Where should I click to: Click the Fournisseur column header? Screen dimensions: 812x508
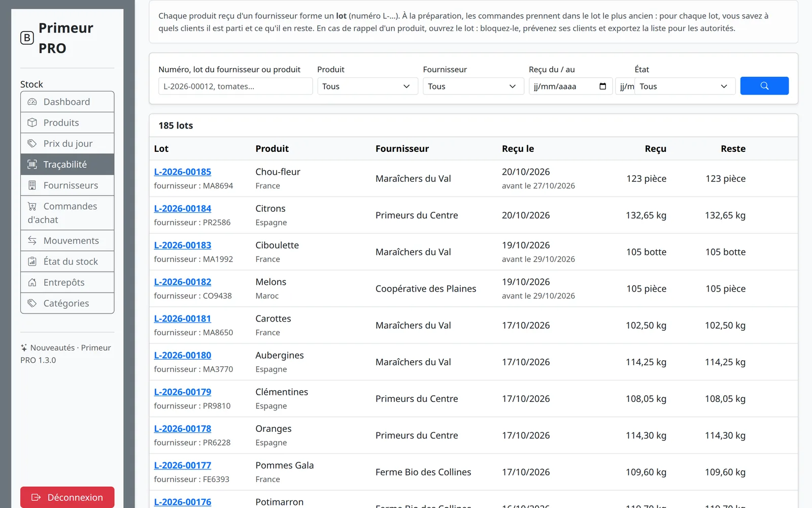click(402, 149)
